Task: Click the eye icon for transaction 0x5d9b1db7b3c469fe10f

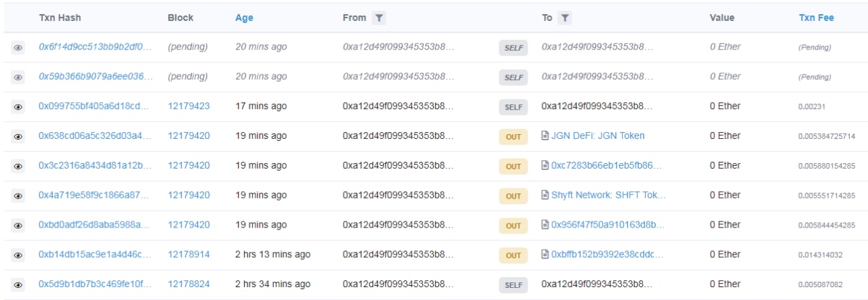Action: (x=18, y=285)
